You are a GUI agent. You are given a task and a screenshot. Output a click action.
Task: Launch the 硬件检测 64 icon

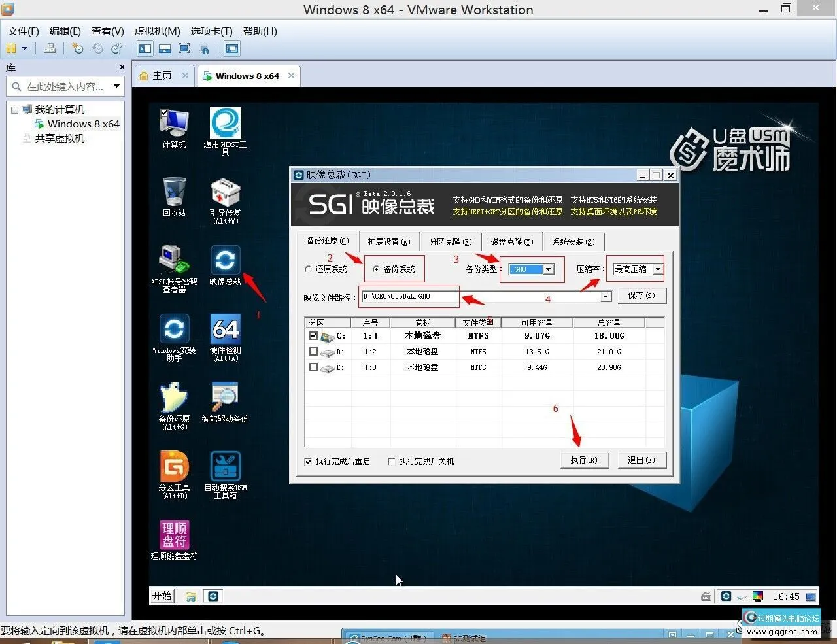(x=225, y=330)
